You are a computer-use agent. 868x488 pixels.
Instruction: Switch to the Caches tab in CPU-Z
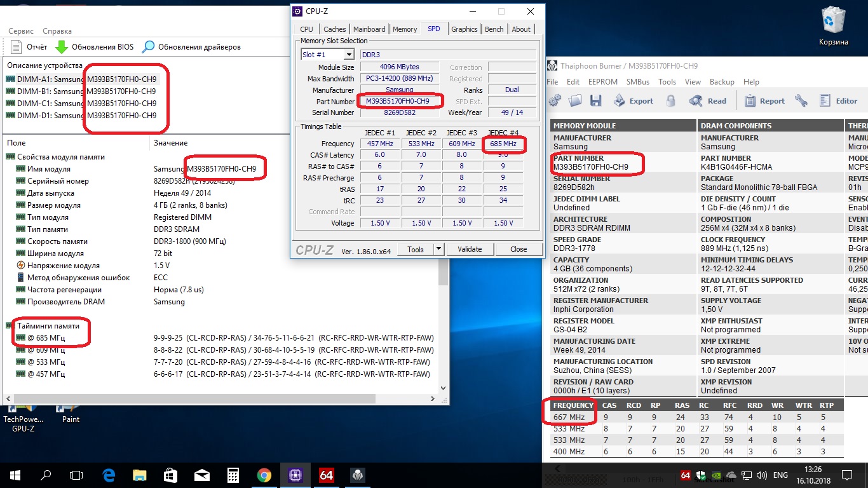click(334, 29)
